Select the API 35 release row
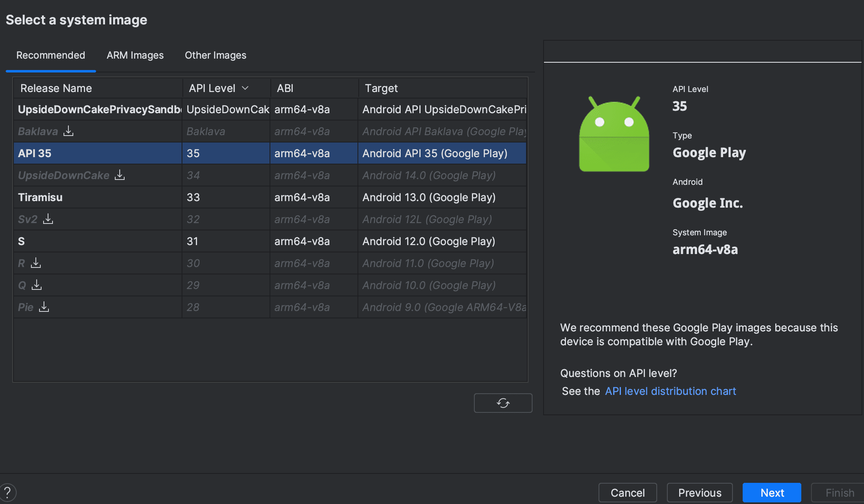The image size is (864, 504). 270,153
